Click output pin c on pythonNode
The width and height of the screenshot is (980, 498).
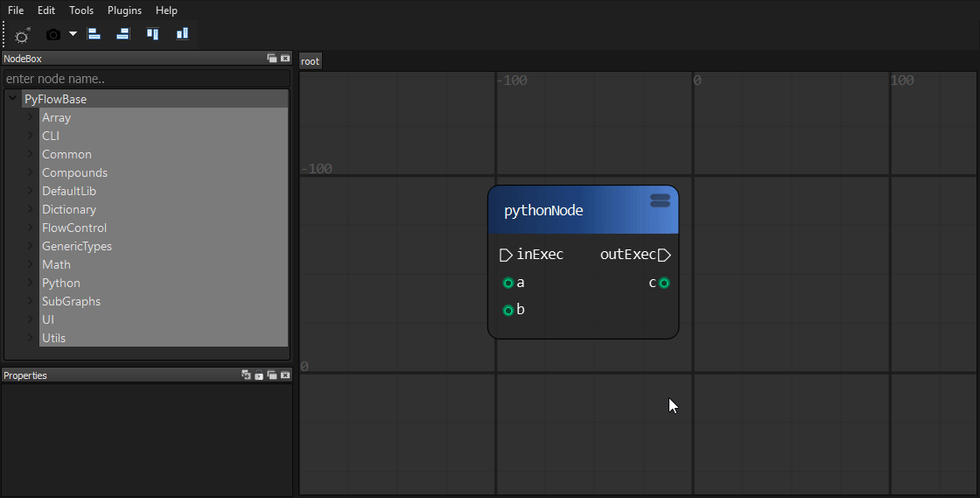[x=664, y=283]
